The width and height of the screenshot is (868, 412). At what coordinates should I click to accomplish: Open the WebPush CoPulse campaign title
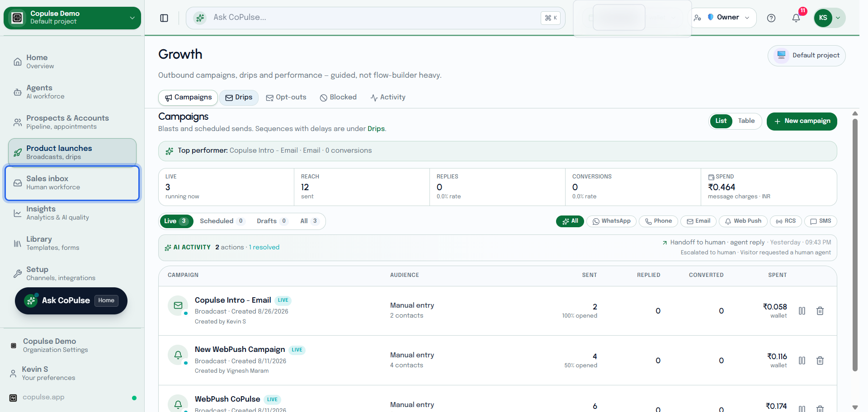click(x=227, y=399)
